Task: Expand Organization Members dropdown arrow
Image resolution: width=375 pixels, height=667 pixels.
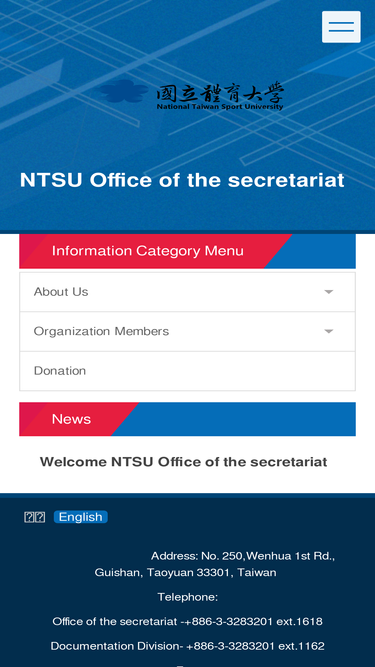Action: coord(329,331)
